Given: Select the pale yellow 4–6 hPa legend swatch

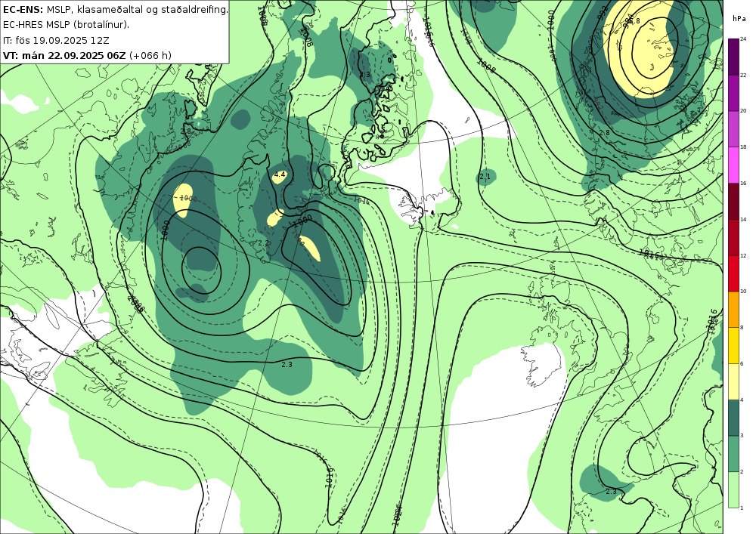Looking at the screenshot, I should point(734,381).
